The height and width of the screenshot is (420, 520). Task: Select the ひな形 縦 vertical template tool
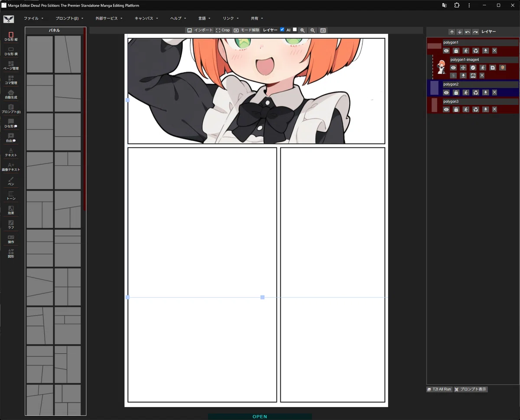[11, 36]
